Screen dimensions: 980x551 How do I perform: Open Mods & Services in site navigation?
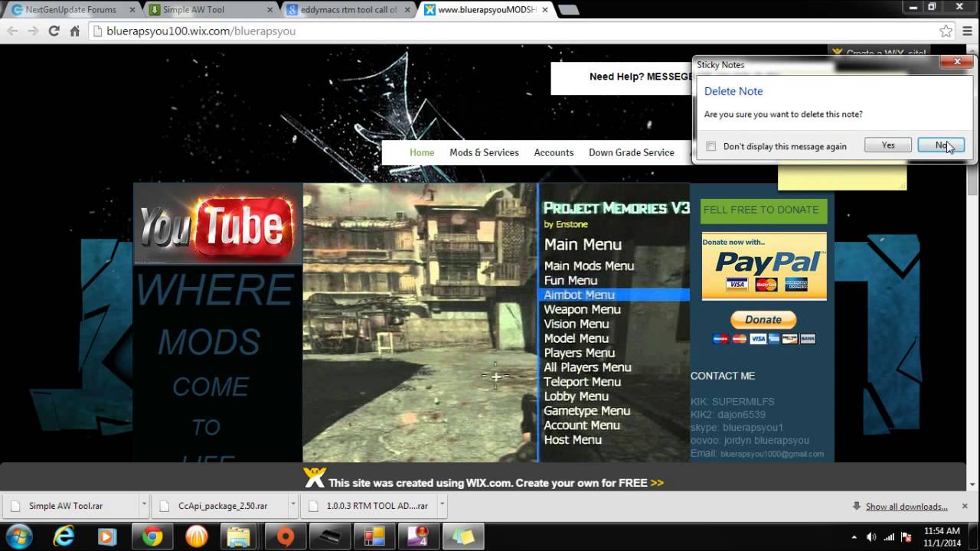(x=484, y=152)
